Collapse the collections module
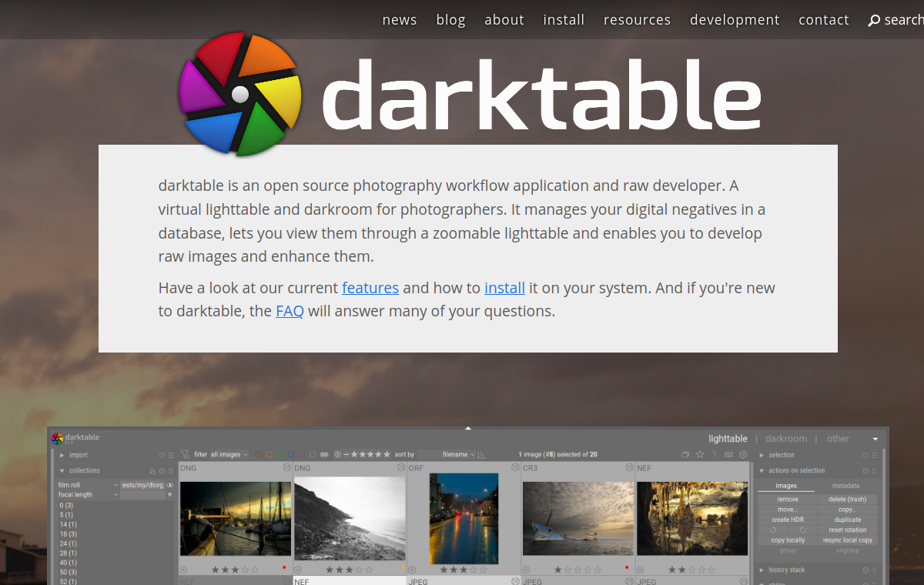This screenshot has height=585, width=924. [62, 471]
